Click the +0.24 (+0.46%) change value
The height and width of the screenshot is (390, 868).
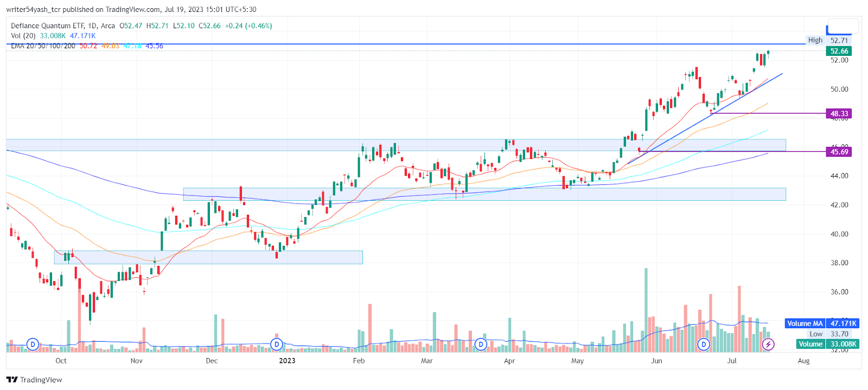click(248, 25)
